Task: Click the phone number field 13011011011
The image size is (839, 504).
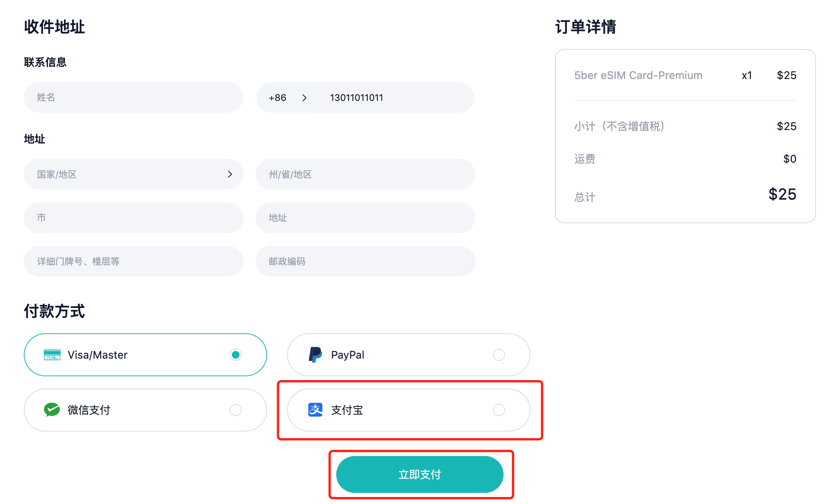Action: [391, 98]
